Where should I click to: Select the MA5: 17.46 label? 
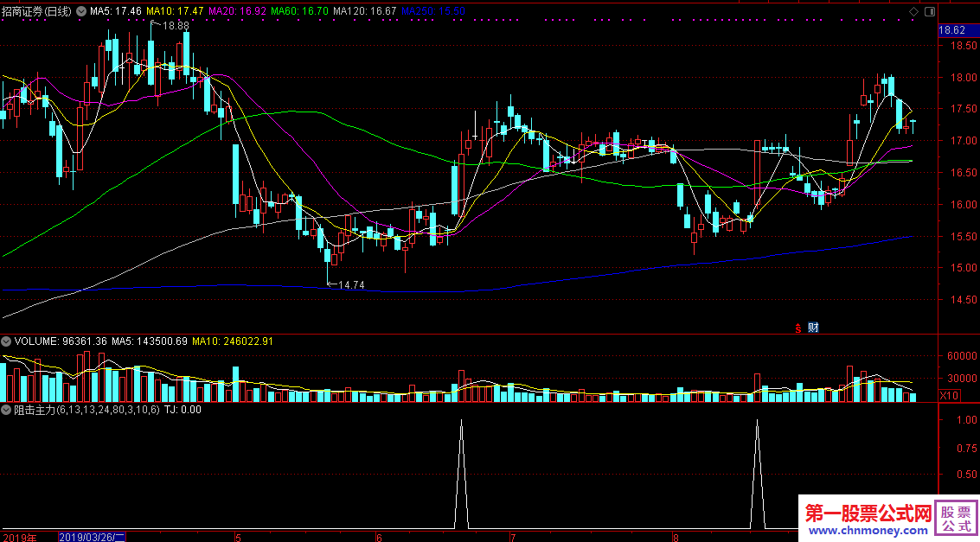point(116,11)
